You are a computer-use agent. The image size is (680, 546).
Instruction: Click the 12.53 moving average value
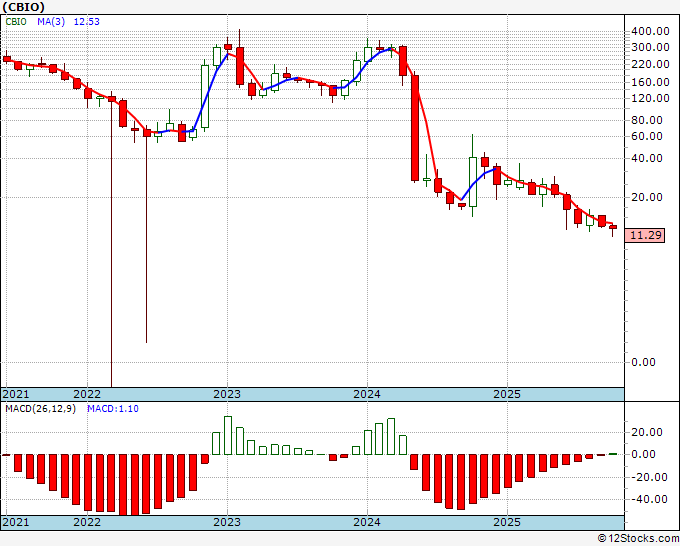pyautogui.click(x=86, y=22)
